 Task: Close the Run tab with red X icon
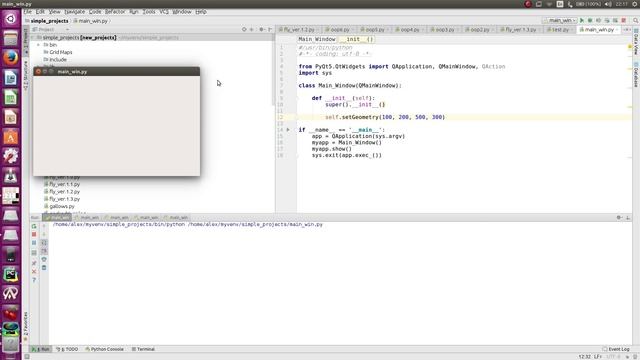click(x=34, y=271)
